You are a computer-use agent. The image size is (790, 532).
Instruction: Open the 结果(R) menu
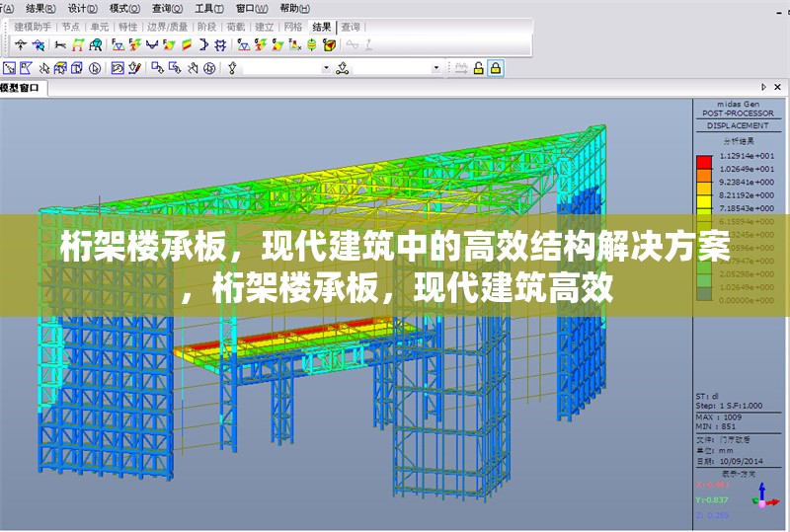pyautogui.click(x=40, y=9)
